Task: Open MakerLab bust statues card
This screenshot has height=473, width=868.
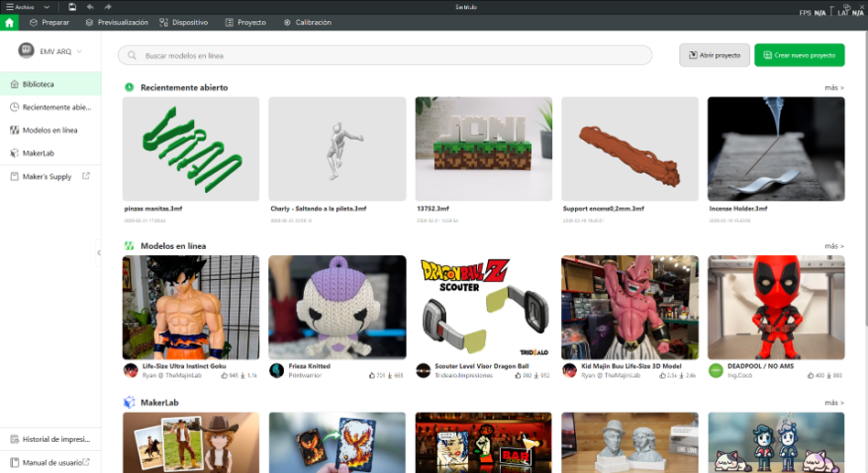Action: 630,443
